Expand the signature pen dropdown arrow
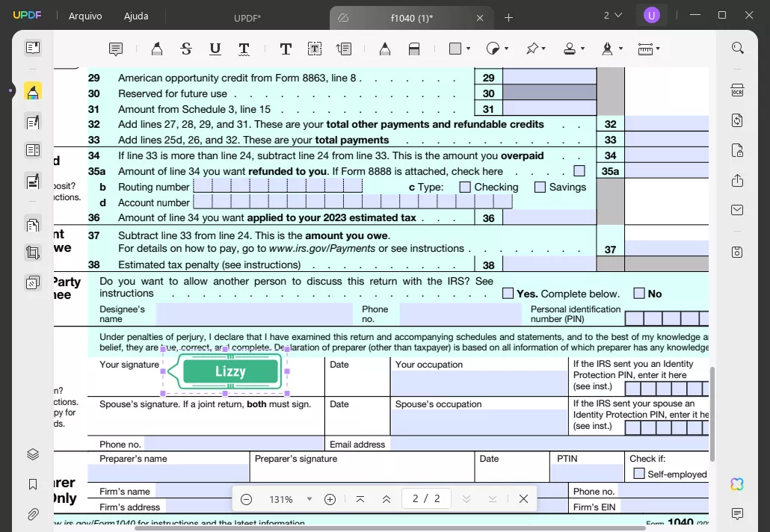 coord(620,49)
